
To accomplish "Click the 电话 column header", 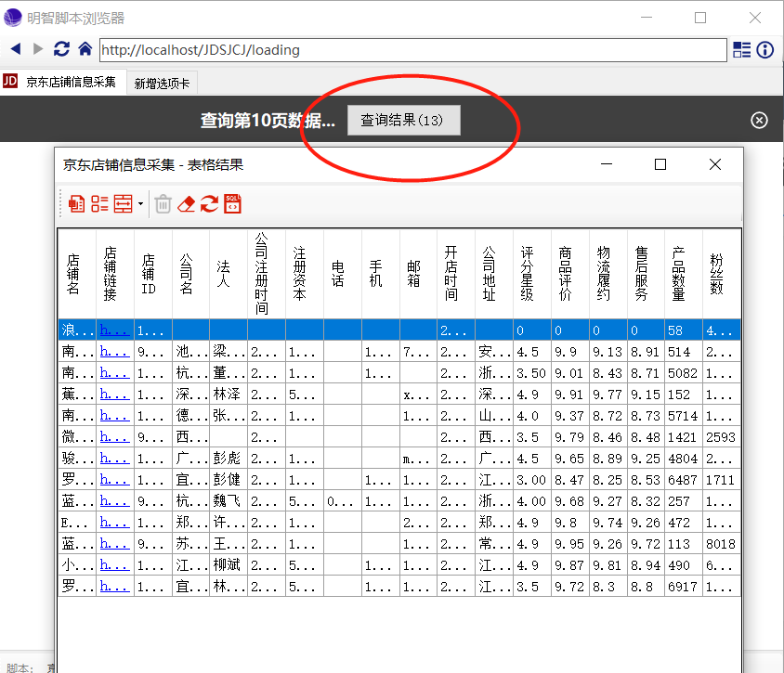I will (x=343, y=274).
